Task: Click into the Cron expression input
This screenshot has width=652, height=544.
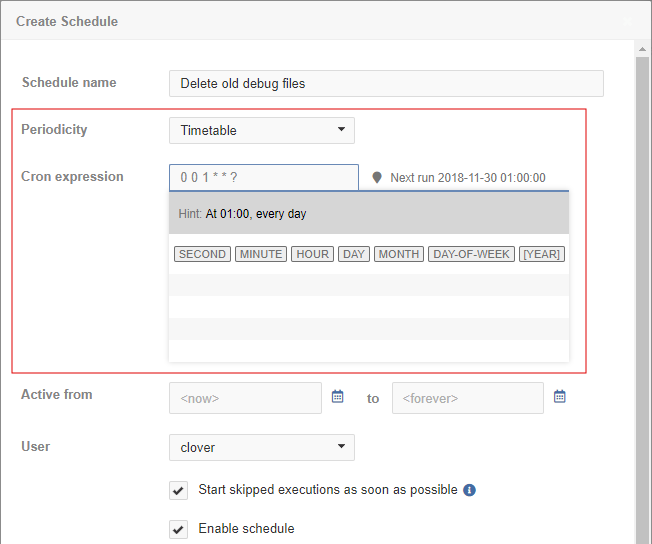Action: pos(263,177)
